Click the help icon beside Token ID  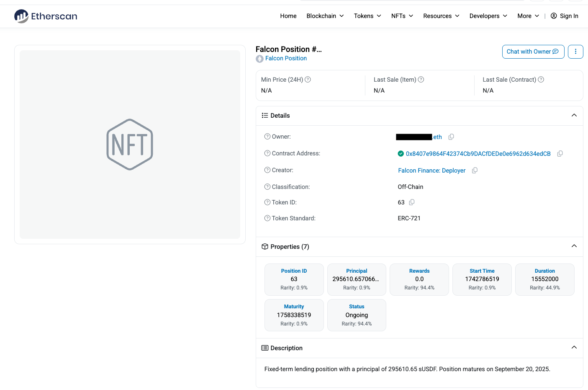coord(267,202)
